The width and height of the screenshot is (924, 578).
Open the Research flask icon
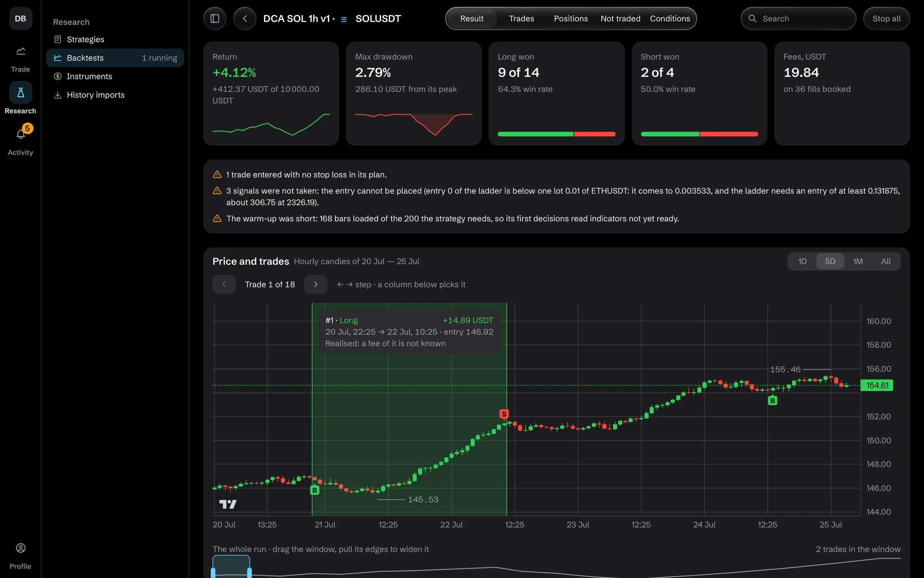[x=20, y=92]
